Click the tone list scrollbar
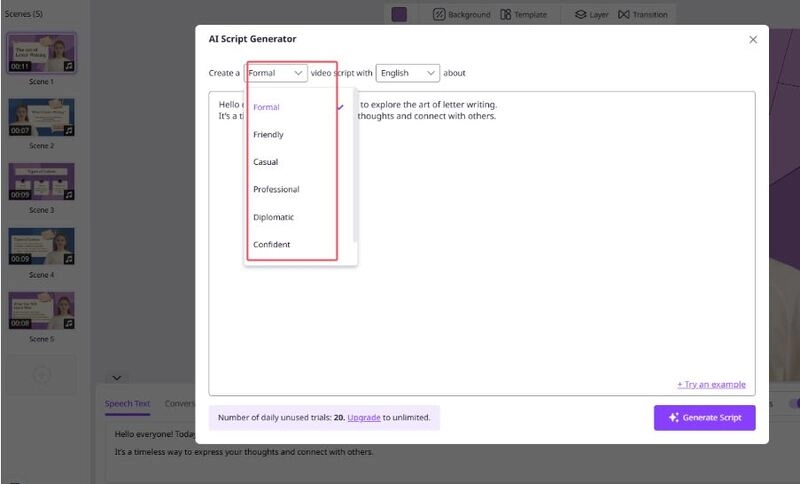This screenshot has width=800, height=484. (x=355, y=166)
